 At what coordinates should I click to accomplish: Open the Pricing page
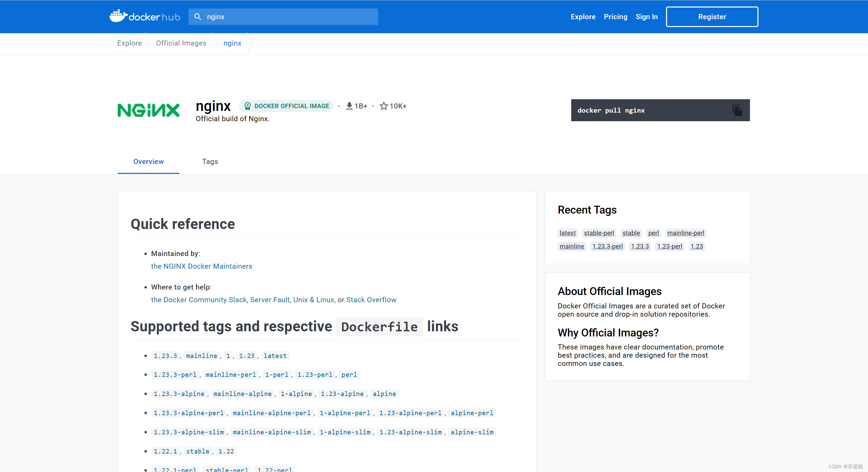click(x=615, y=17)
